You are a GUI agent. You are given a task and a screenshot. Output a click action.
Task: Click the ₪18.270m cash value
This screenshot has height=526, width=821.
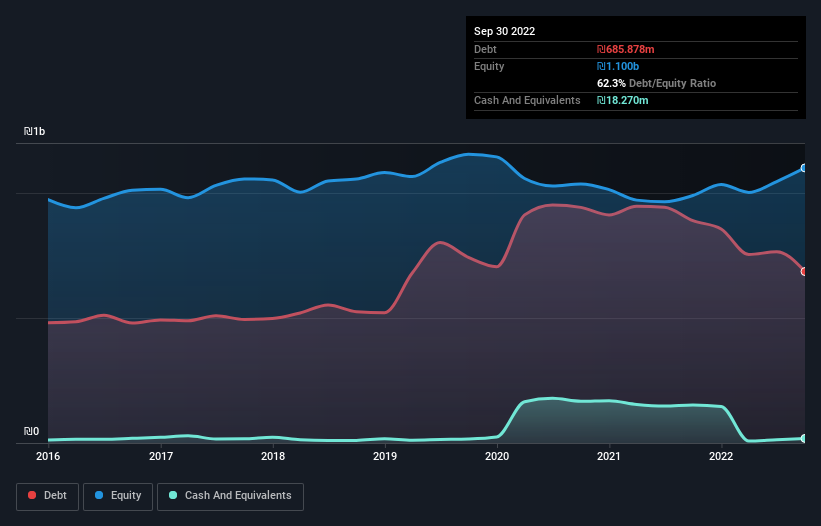click(622, 100)
